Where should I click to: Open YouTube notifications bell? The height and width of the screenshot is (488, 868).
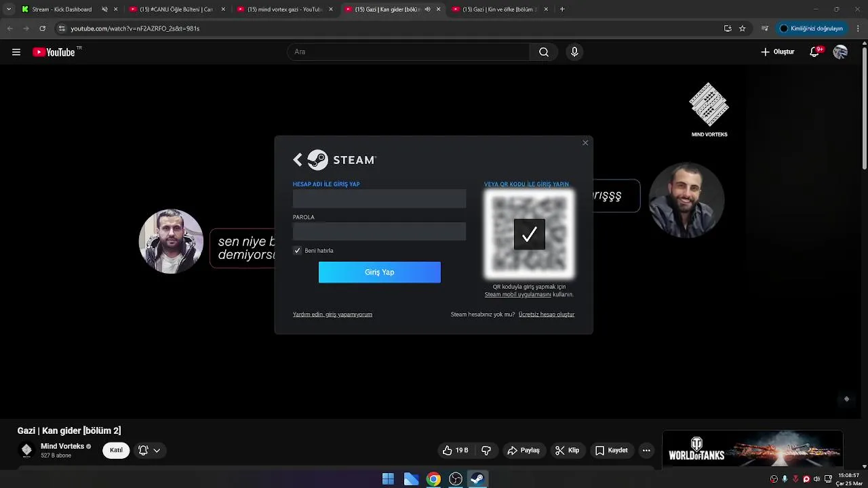[x=815, y=52]
